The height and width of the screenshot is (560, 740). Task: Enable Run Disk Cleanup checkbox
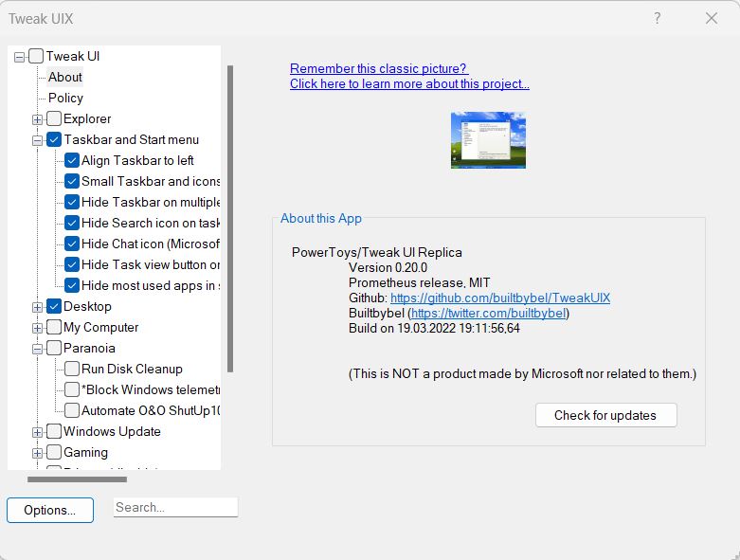click(72, 369)
